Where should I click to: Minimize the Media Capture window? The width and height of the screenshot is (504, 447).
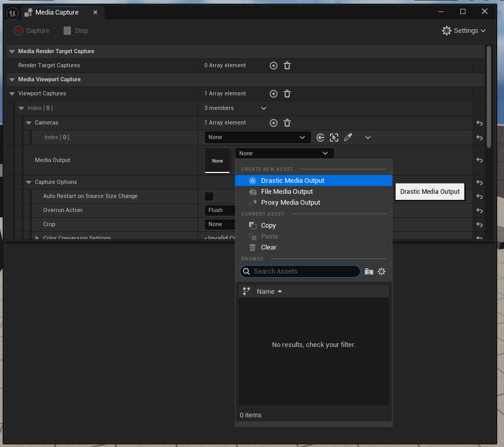click(441, 11)
